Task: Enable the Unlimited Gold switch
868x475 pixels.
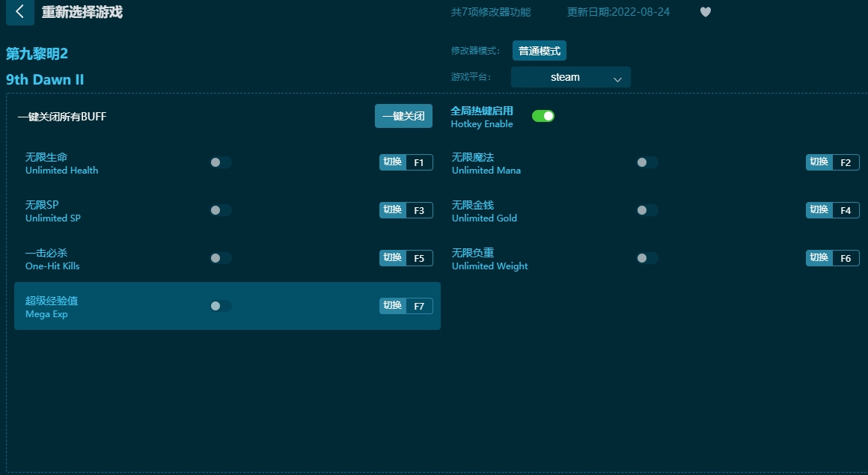Action: [647, 209]
